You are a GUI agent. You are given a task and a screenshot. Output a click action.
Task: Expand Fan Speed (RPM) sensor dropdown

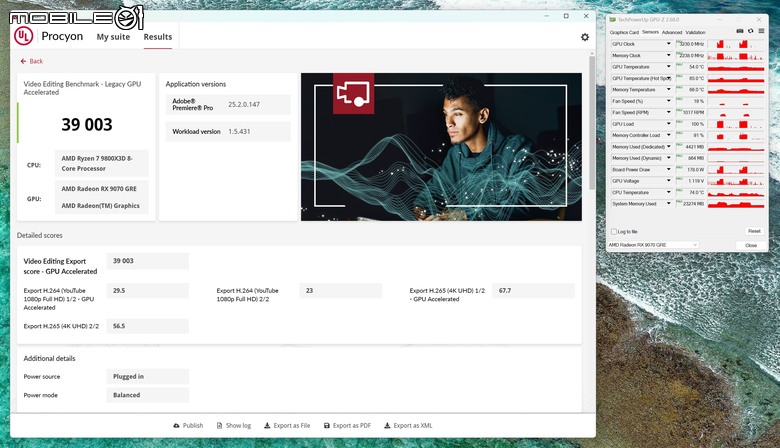tap(669, 112)
